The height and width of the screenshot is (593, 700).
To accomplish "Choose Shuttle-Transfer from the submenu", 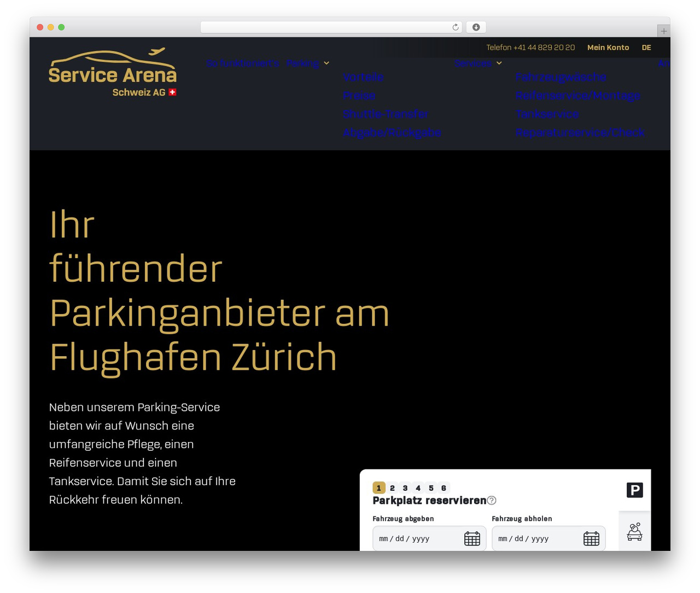I will pyautogui.click(x=386, y=114).
